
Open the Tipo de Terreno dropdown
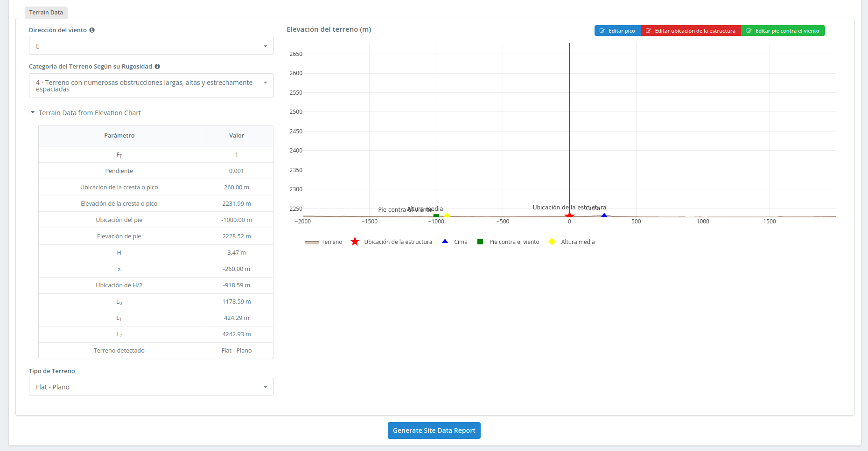coord(151,387)
